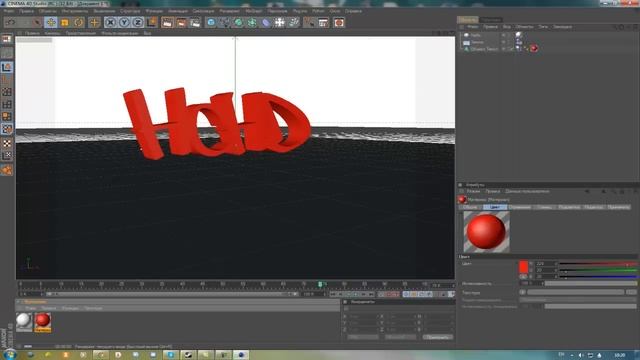Select the red material in material manager

[x=42, y=322]
